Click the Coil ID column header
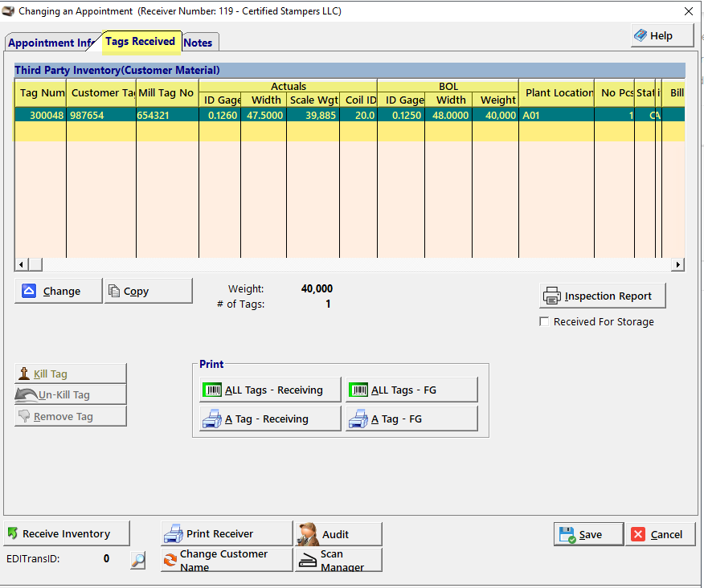Screen dimensions: 704x588 coord(358,100)
